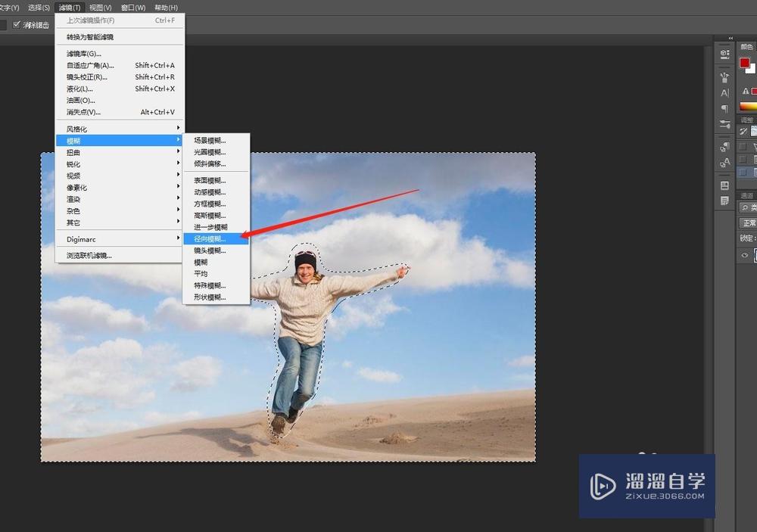Toggle the 消除锯齿 anti-alias checkbox
Image resolution: width=757 pixels, height=532 pixels.
17,25
